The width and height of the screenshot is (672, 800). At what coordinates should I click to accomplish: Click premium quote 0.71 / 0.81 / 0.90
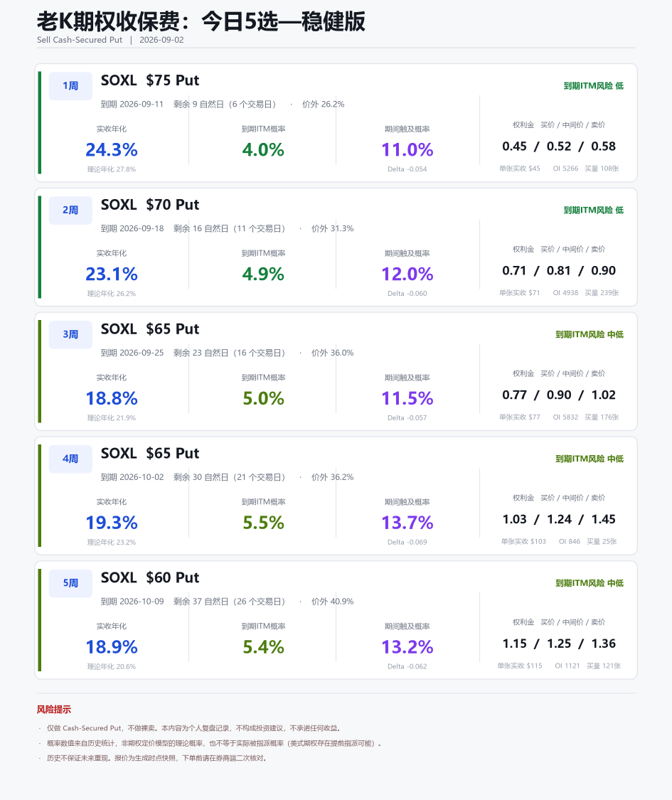pos(559,271)
